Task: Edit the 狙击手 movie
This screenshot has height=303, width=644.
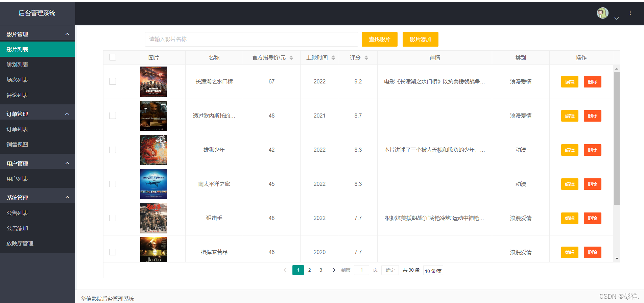Action: (x=570, y=218)
